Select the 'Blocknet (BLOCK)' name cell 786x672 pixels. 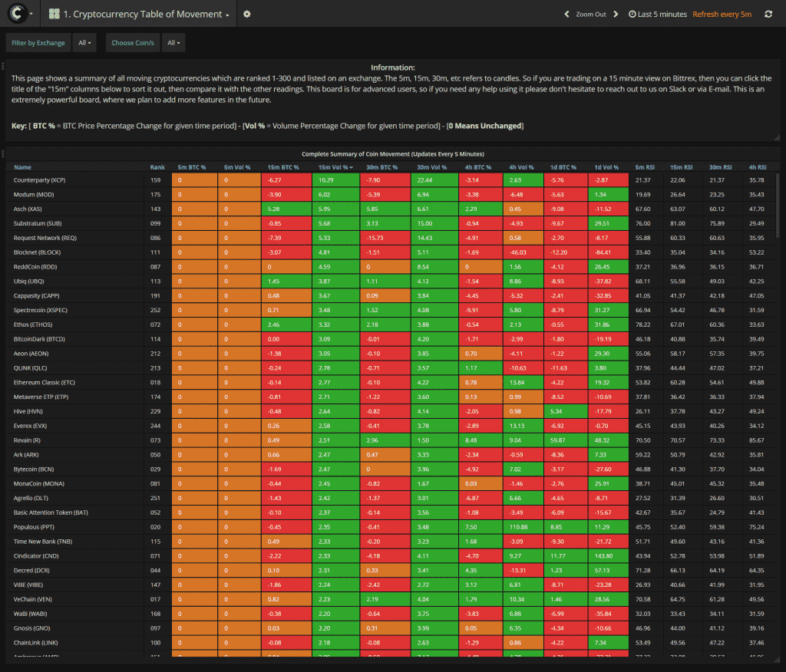point(75,252)
